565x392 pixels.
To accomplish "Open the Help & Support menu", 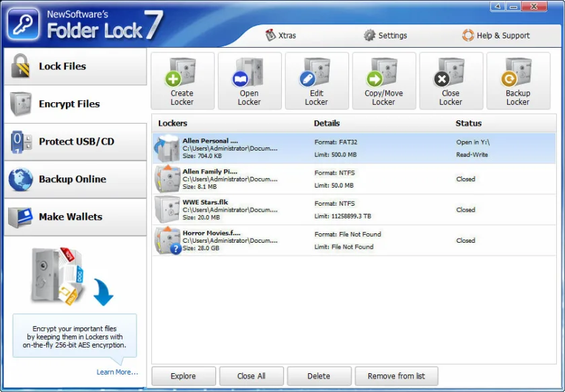I will (x=496, y=36).
